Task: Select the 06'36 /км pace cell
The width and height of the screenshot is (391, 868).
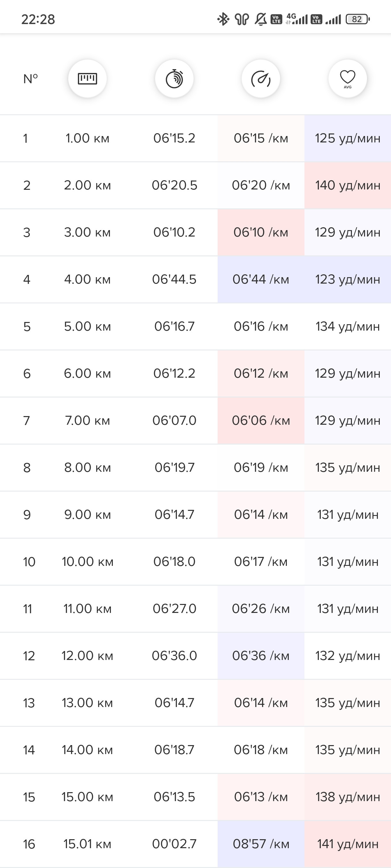Action: pyautogui.click(x=261, y=656)
